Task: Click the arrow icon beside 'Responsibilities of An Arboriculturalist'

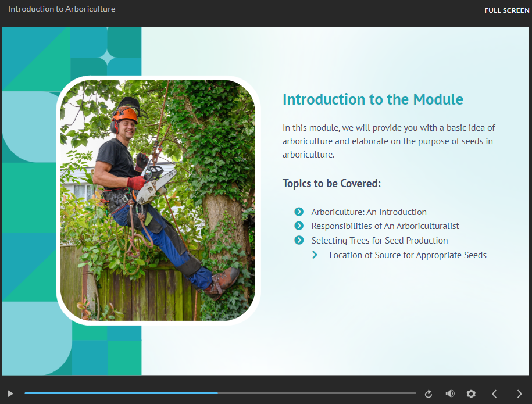Action: click(x=299, y=226)
